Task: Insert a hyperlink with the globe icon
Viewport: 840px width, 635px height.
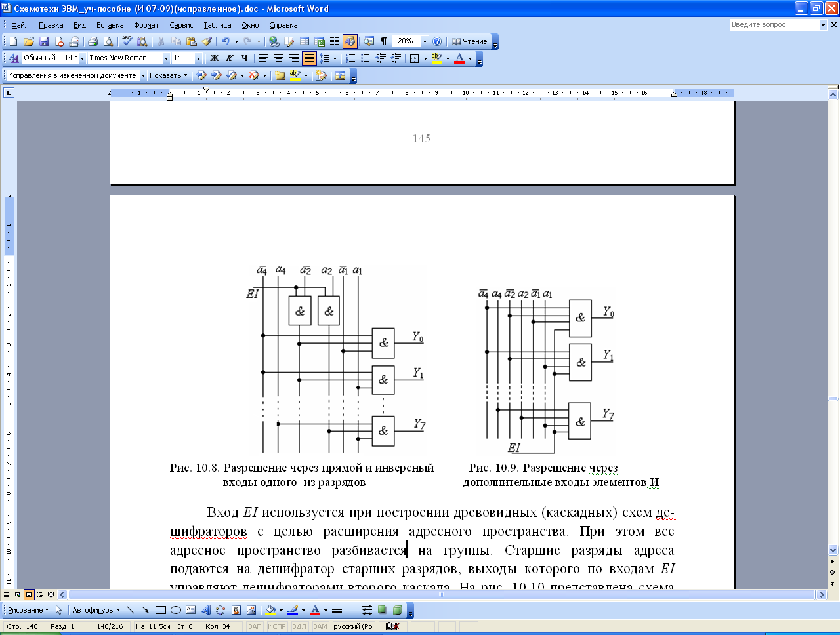Action: pyautogui.click(x=274, y=41)
